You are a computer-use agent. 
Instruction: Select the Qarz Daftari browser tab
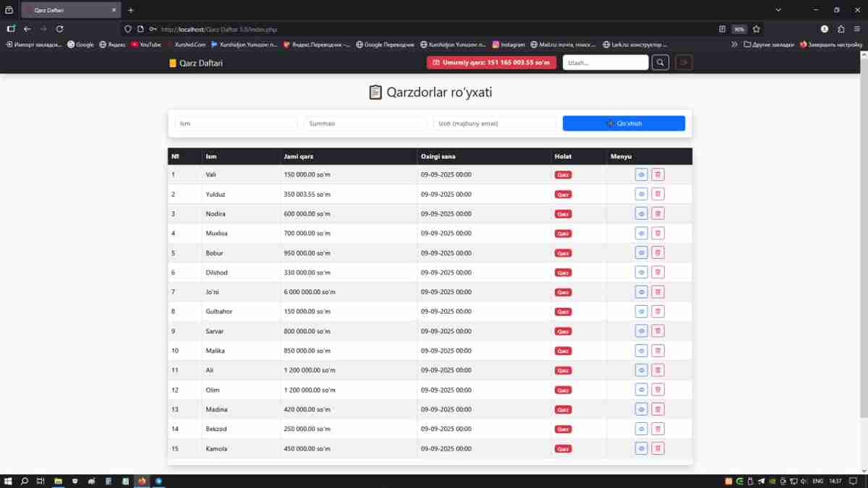(x=69, y=10)
